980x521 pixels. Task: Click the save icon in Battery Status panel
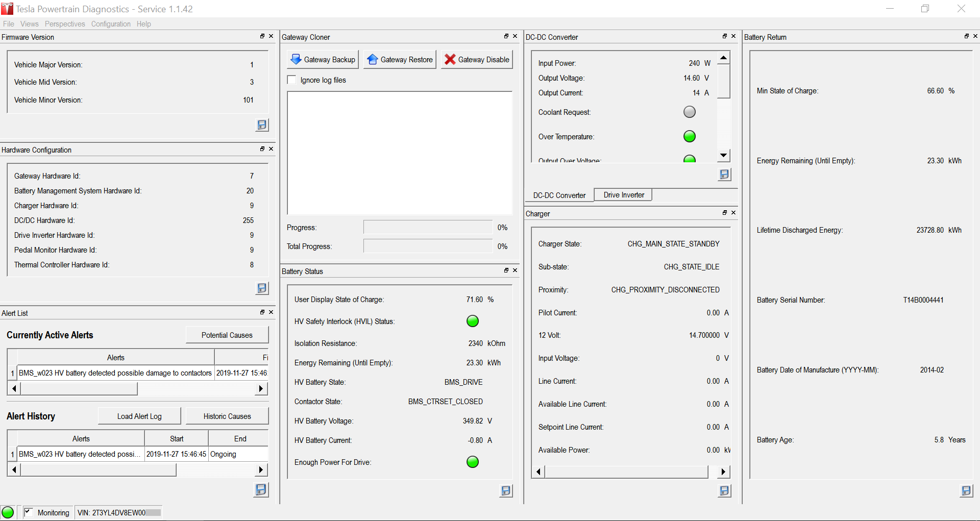[x=506, y=491]
